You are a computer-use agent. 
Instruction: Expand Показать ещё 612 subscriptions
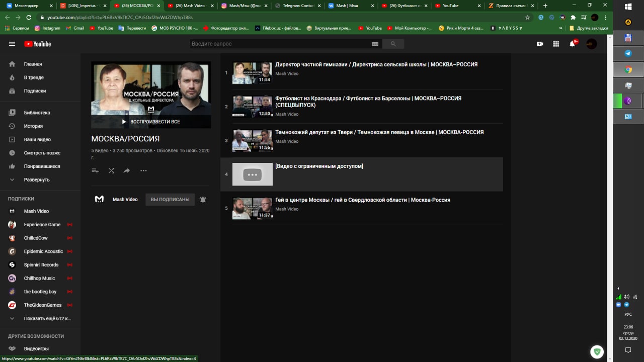[x=40, y=318]
